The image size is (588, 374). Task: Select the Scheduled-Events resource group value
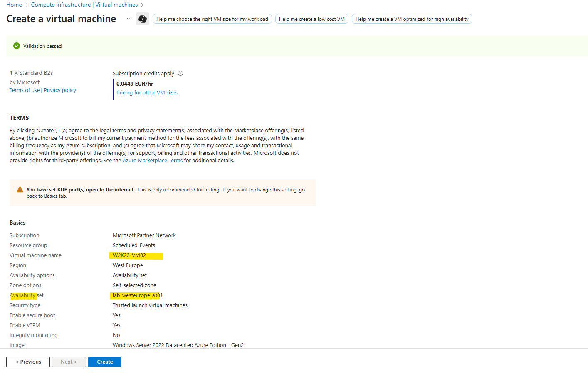134,245
